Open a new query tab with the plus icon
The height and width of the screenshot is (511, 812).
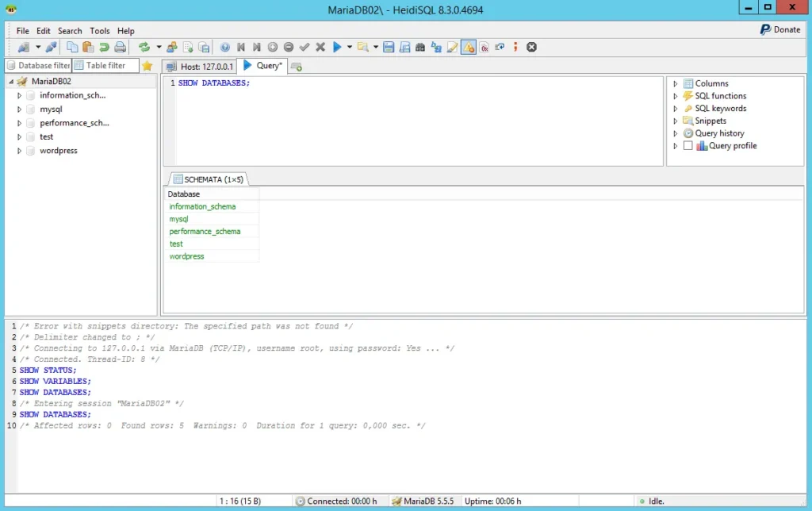pos(297,67)
